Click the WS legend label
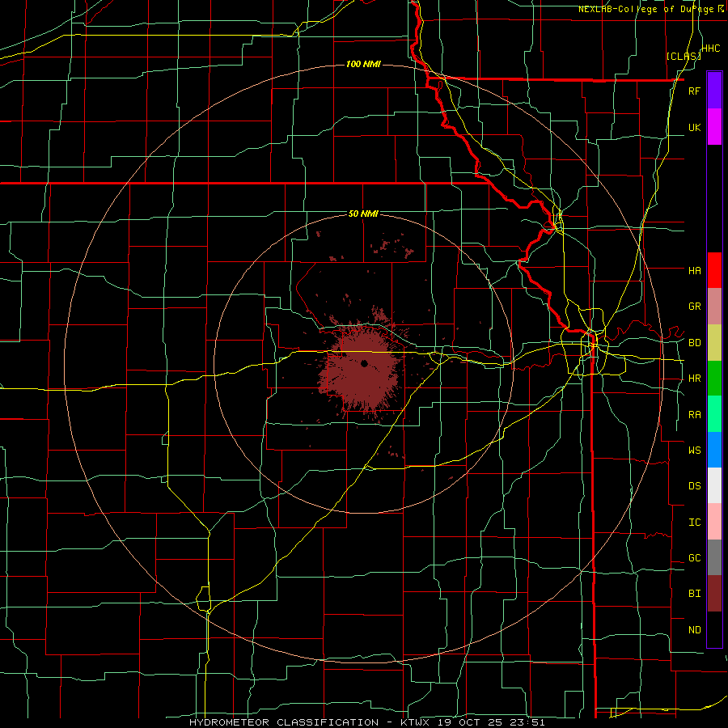Viewport: 728px width, 728px height. click(694, 450)
